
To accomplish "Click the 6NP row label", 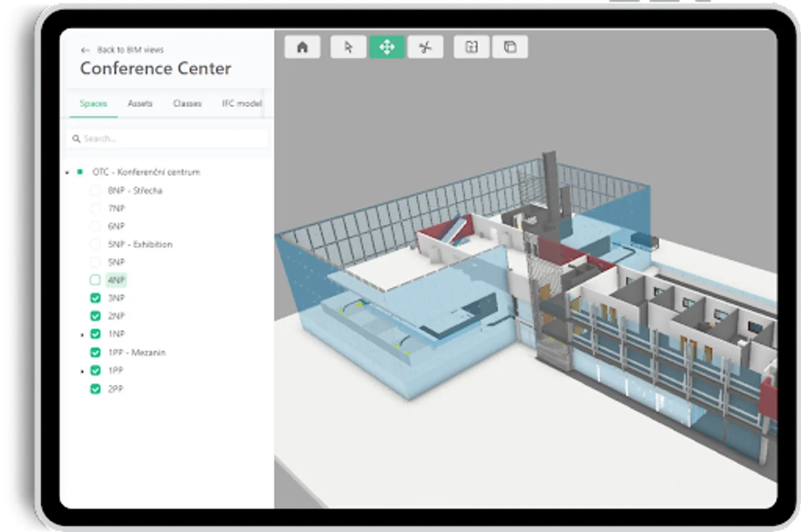I will point(116,226).
